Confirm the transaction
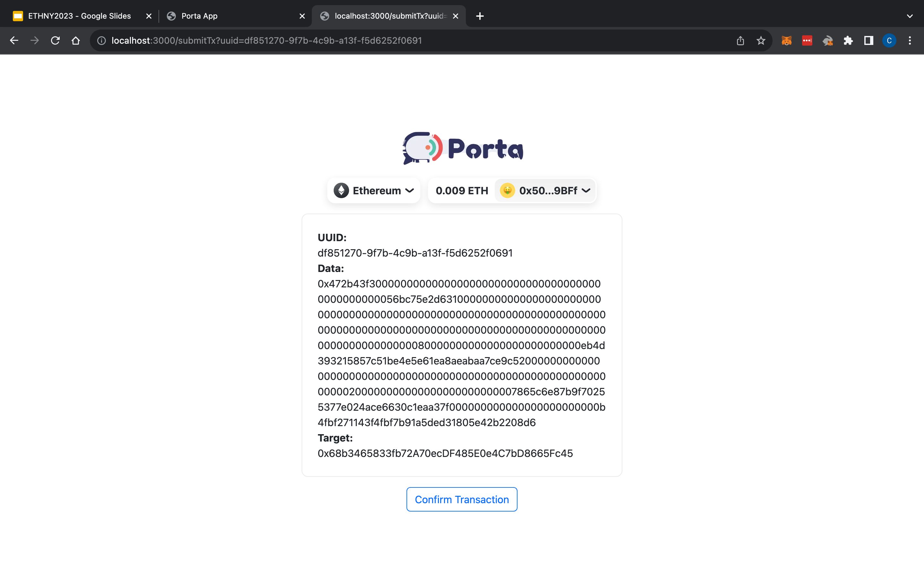 (x=462, y=499)
